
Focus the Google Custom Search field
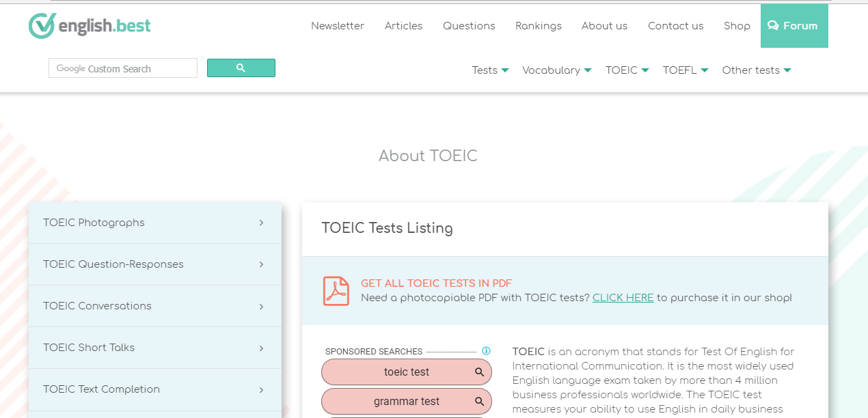123,68
